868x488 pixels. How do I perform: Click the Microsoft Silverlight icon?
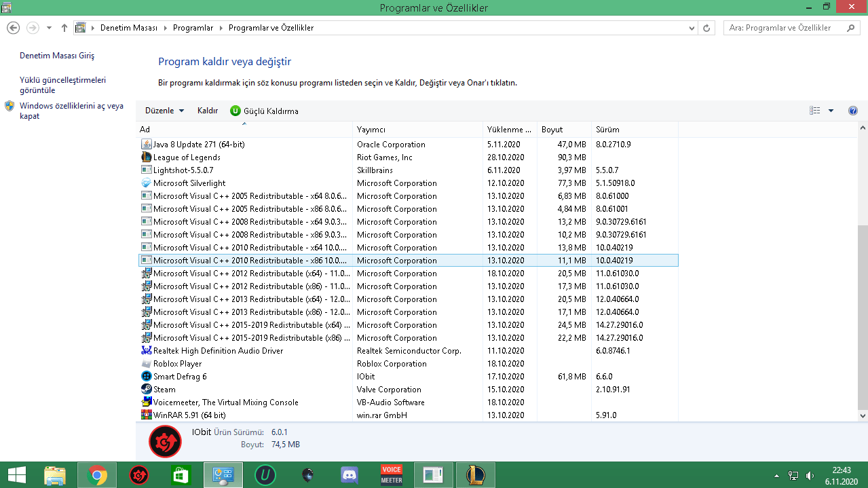[x=146, y=183]
